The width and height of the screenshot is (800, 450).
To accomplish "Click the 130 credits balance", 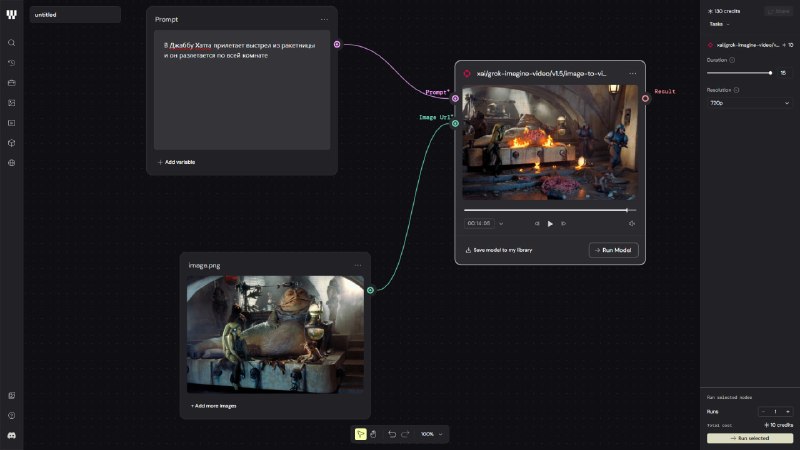I will (723, 11).
